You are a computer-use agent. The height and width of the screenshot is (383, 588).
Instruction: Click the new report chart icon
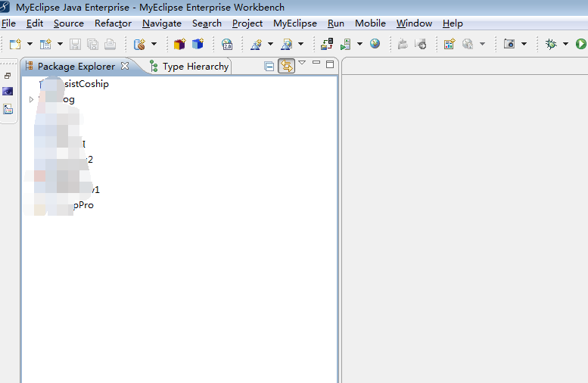click(x=450, y=44)
